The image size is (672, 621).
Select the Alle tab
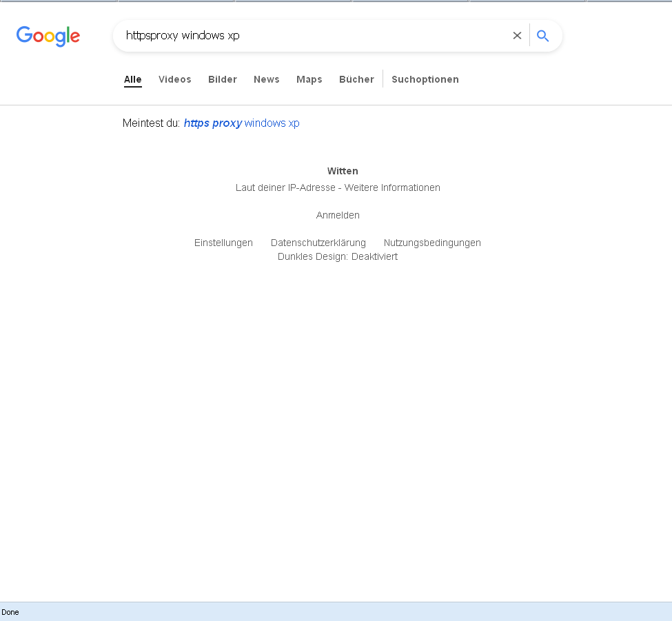(133, 79)
